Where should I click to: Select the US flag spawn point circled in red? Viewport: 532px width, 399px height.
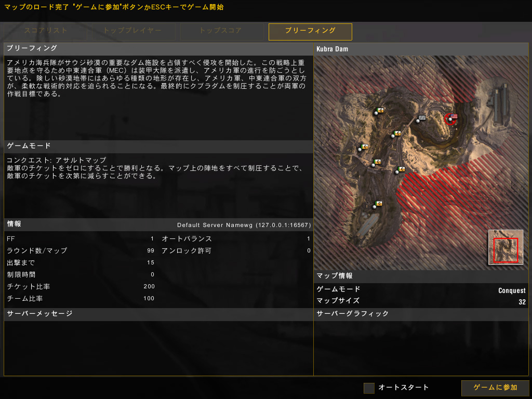450,119
